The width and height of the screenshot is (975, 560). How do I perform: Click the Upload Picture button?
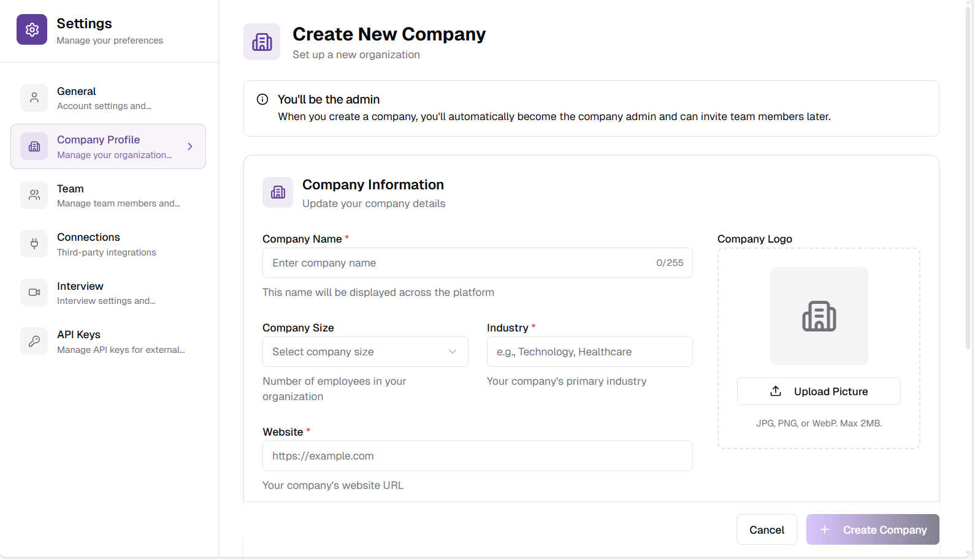click(818, 392)
